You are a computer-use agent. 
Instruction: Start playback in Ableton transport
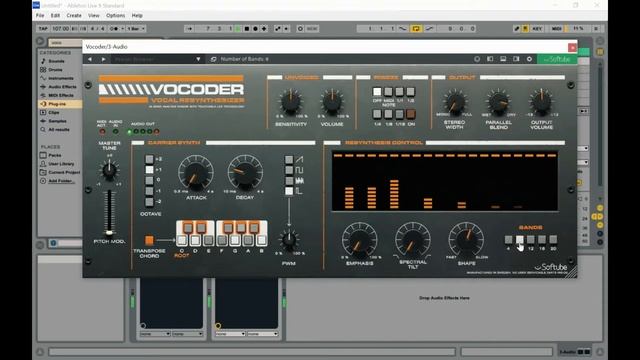(238, 29)
